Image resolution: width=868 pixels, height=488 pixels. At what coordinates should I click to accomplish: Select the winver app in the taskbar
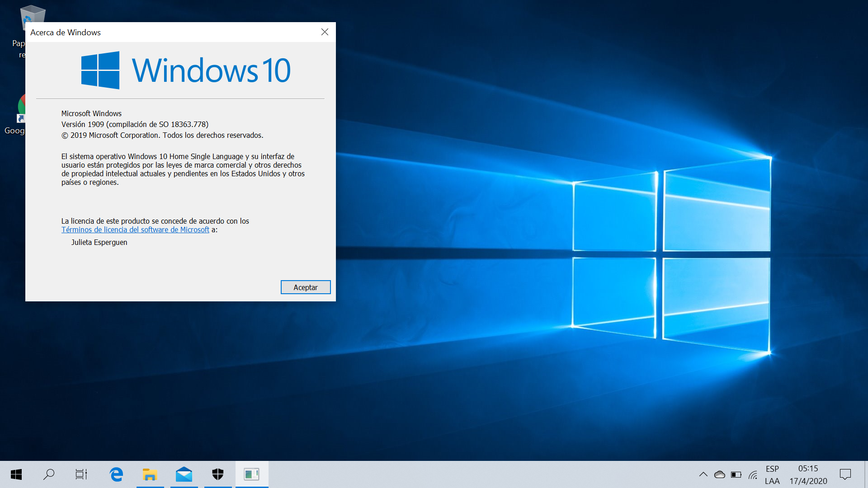click(251, 474)
